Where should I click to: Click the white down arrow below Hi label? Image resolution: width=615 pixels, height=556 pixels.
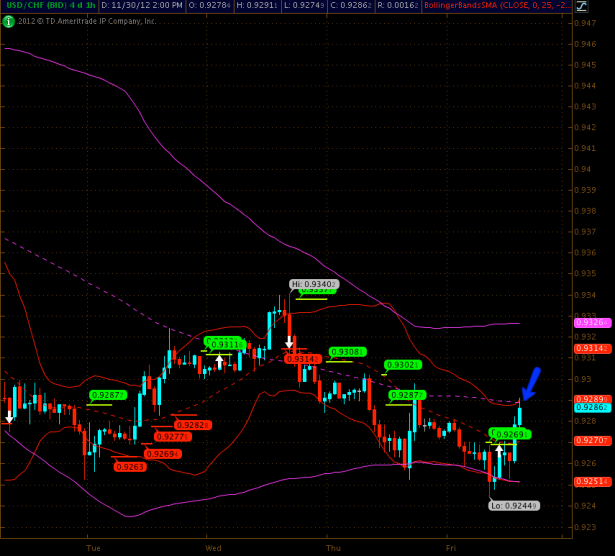tap(289, 342)
